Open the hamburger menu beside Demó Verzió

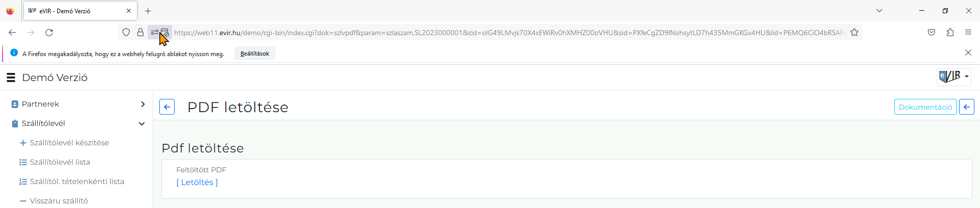(x=11, y=77)
